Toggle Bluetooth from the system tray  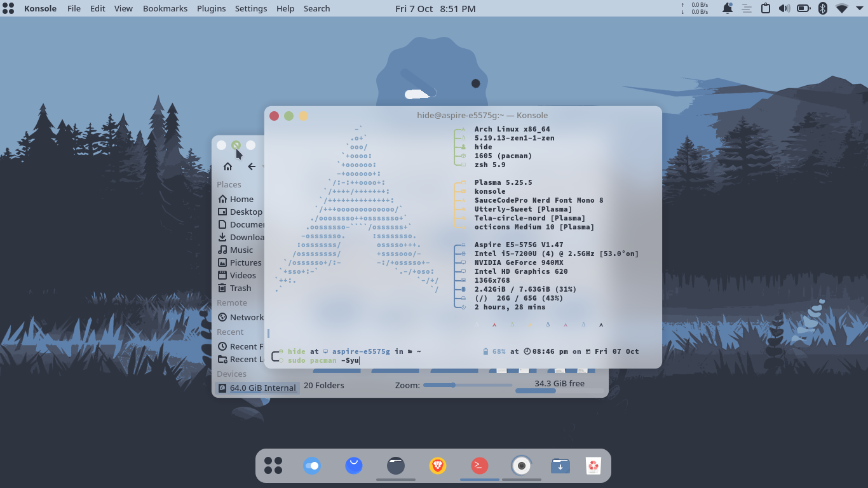coord(822,8)
